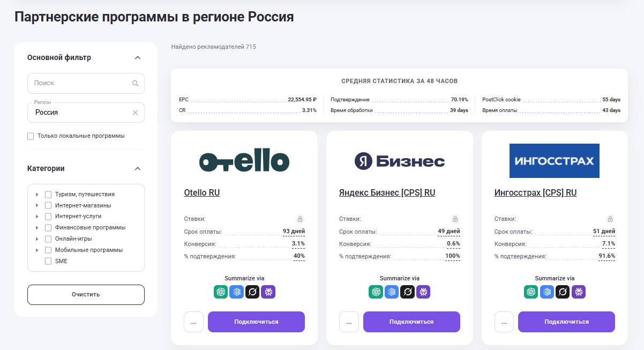The image size is (644, 350).
Task: Enable the Только локальные программы checkbox
Action: (31, 136)
